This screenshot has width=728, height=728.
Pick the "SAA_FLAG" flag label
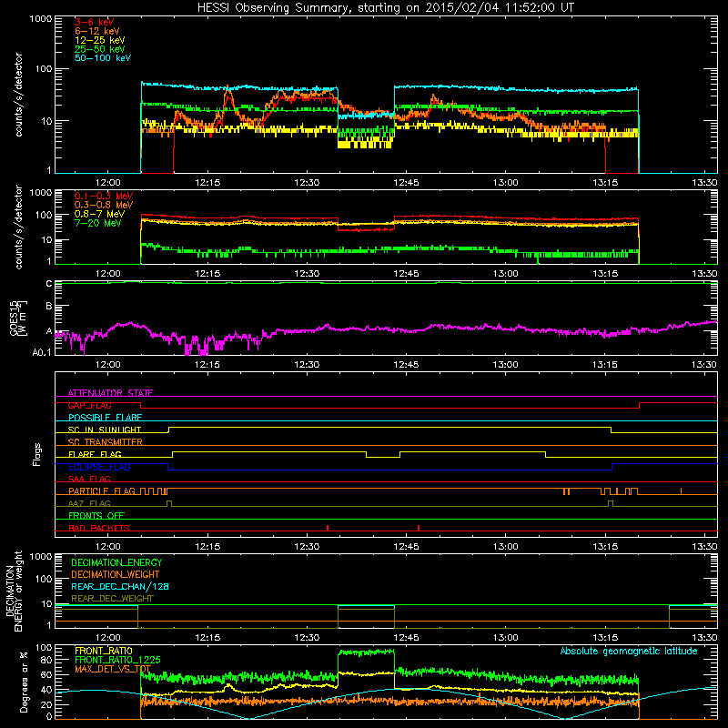pyautogui.click(x=89, y=479)
